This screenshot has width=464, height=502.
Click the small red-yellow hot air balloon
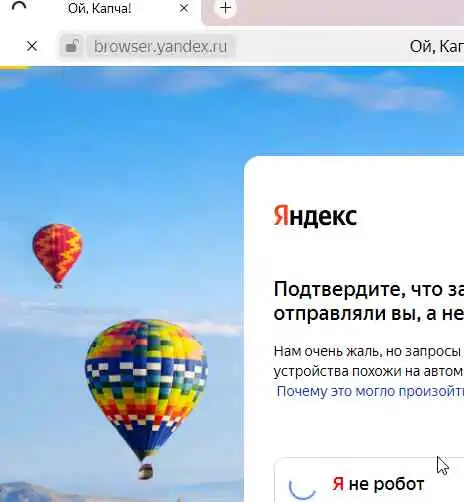coord(58,255)
